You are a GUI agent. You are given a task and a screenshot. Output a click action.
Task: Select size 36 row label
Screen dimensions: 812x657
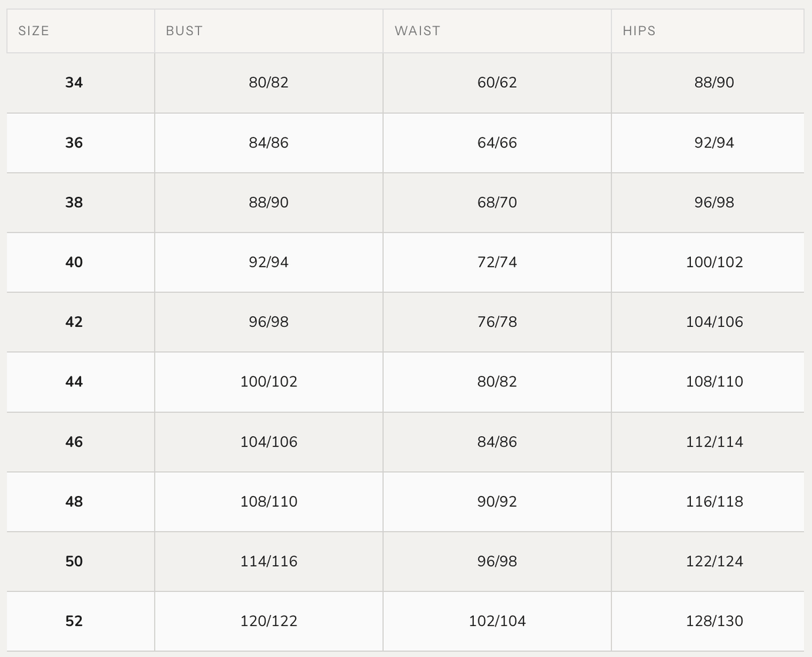point(74,143)
